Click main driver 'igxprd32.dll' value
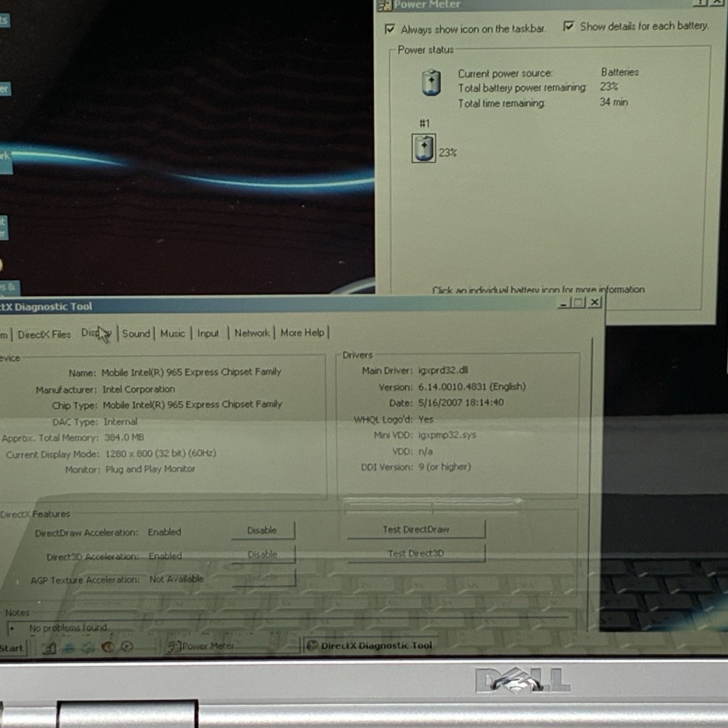Image resolution: width=728 pixels, height=728 pixels. point(443,370)
